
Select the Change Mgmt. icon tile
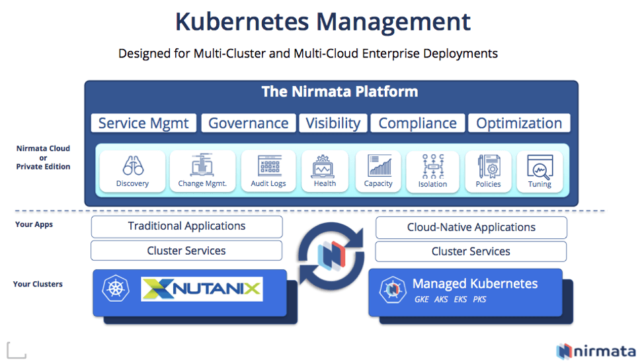[x=202, y=171]
